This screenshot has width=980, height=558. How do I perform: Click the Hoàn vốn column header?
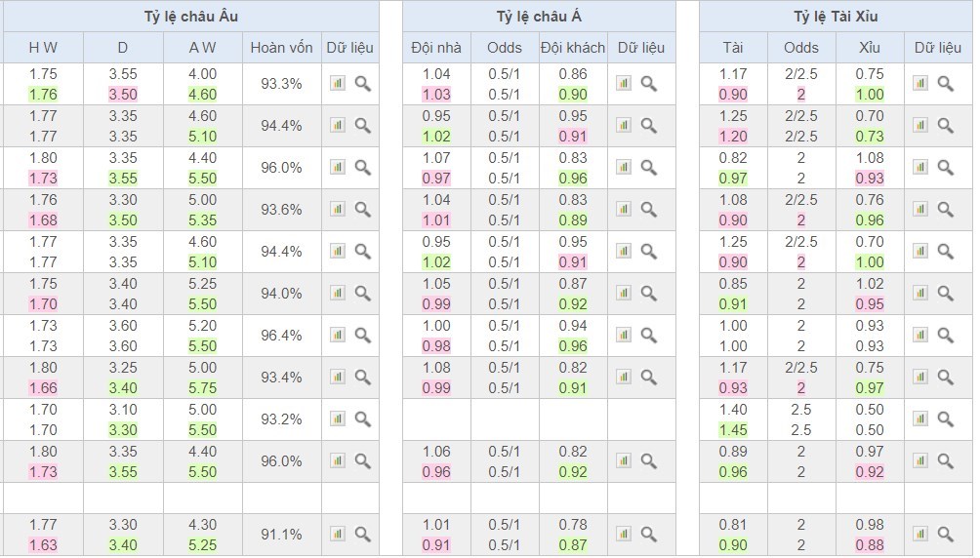(x=281, y=48)
